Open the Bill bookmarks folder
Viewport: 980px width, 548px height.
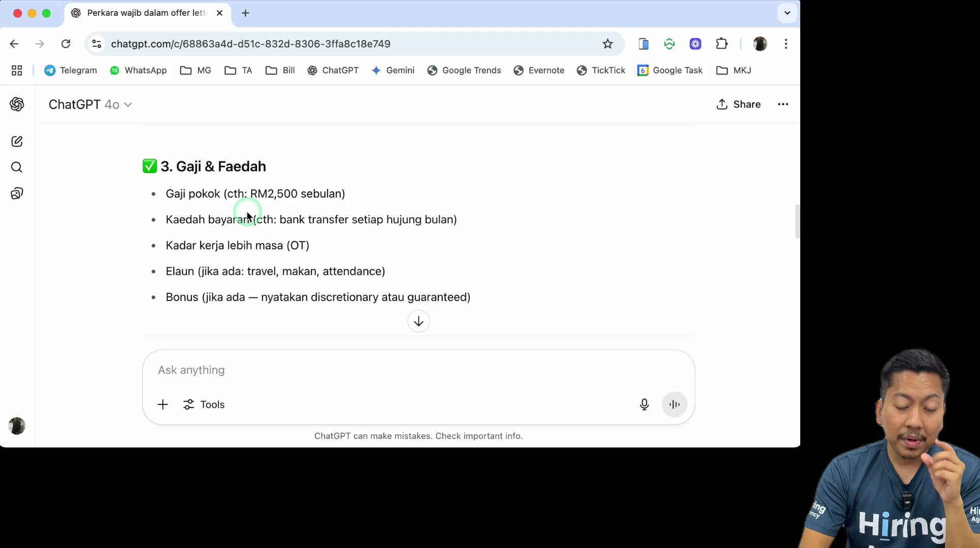click(280, 71)
